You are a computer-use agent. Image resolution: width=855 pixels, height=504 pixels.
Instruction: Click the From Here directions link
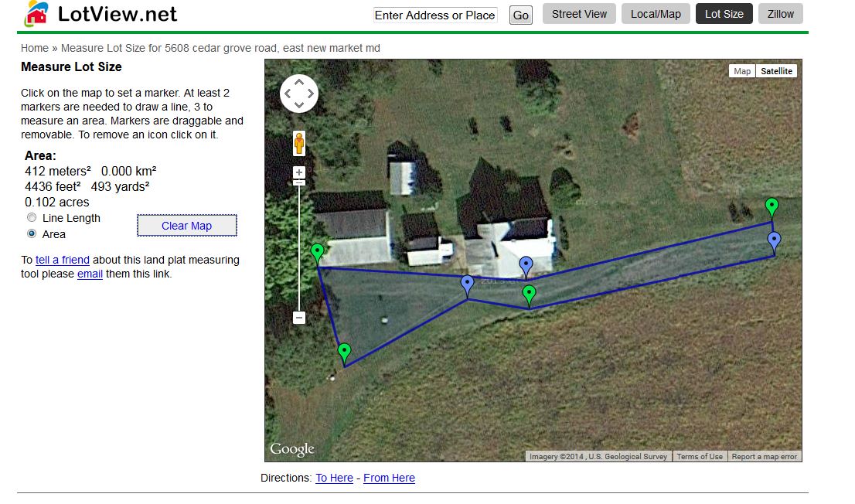(390, 478)
